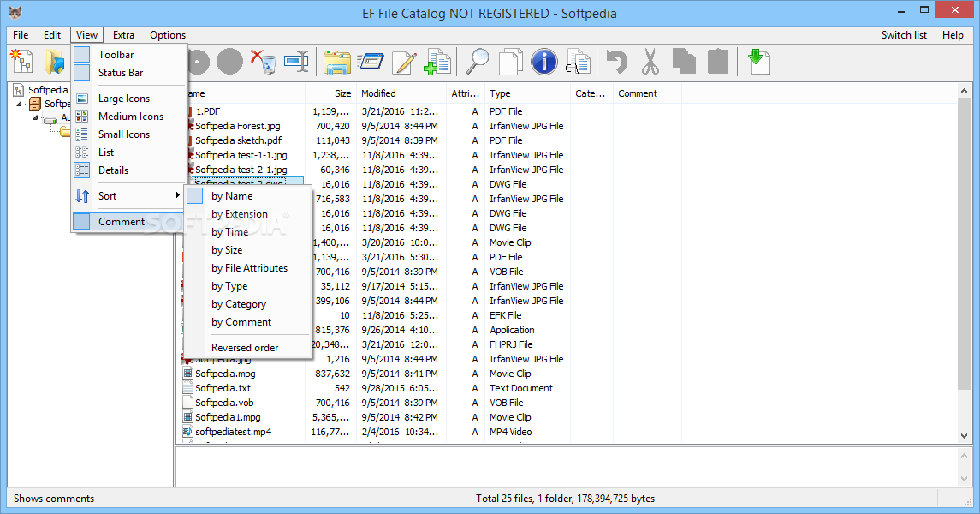980x514 pixels.
Task: Click the magnifying glass search icon
Action: 478,62
